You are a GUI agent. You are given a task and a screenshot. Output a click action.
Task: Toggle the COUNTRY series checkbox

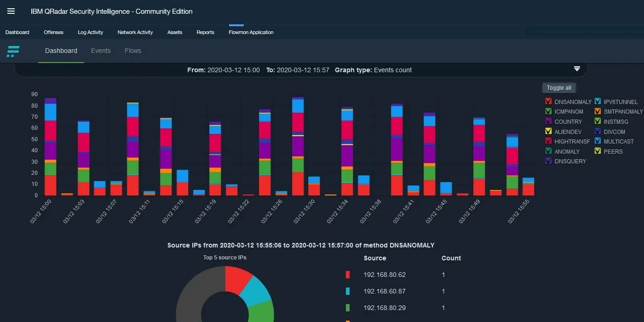(548, 121)
